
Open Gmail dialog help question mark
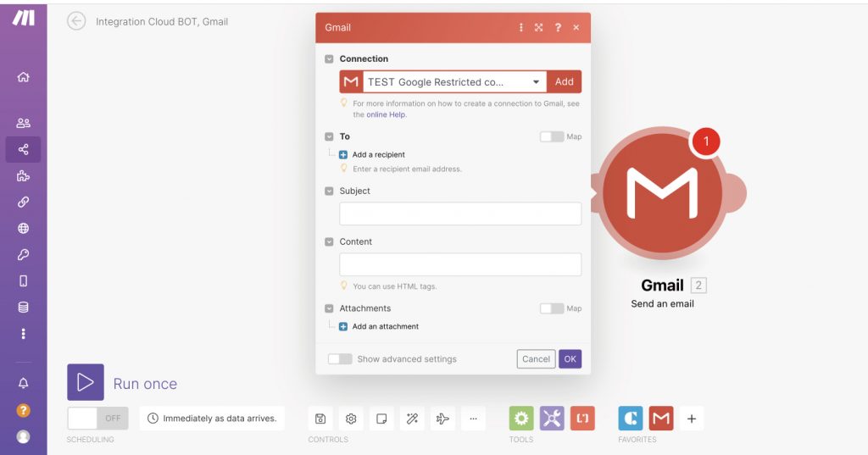tap(558, 28)
